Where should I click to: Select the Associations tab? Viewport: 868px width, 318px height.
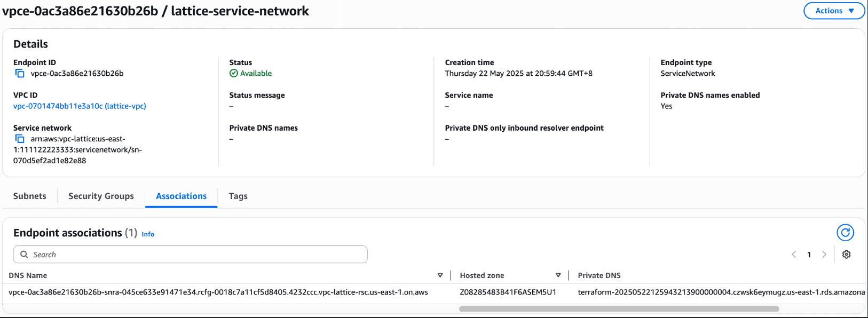click(x=181, y=196)
